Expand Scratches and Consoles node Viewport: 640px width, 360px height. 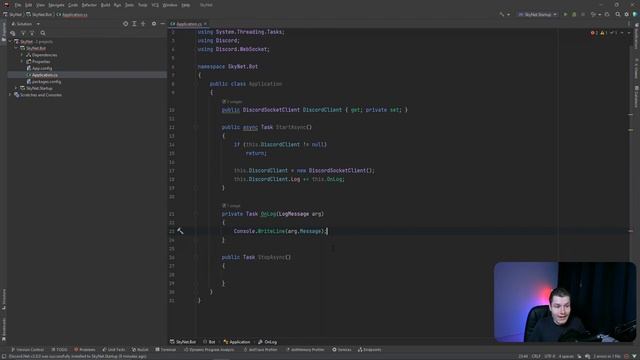(10, 95)
